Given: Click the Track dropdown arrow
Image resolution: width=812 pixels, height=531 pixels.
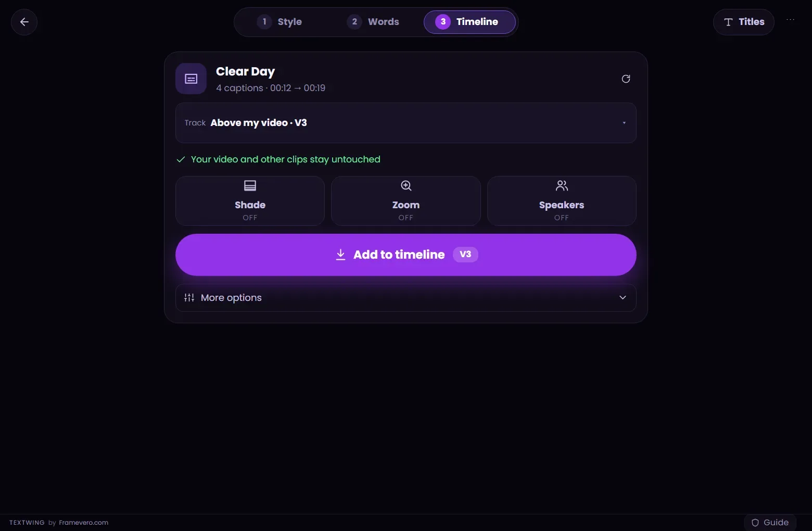Looking at the screenshot, I should [624, 123].
